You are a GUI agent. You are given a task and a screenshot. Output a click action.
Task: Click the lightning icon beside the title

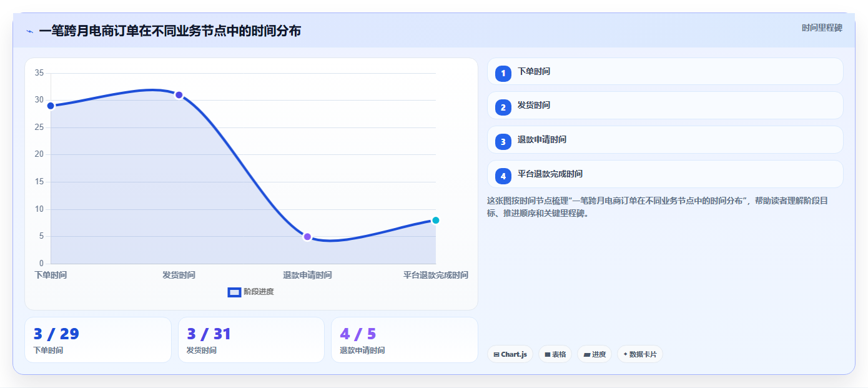tap(29, 31)
